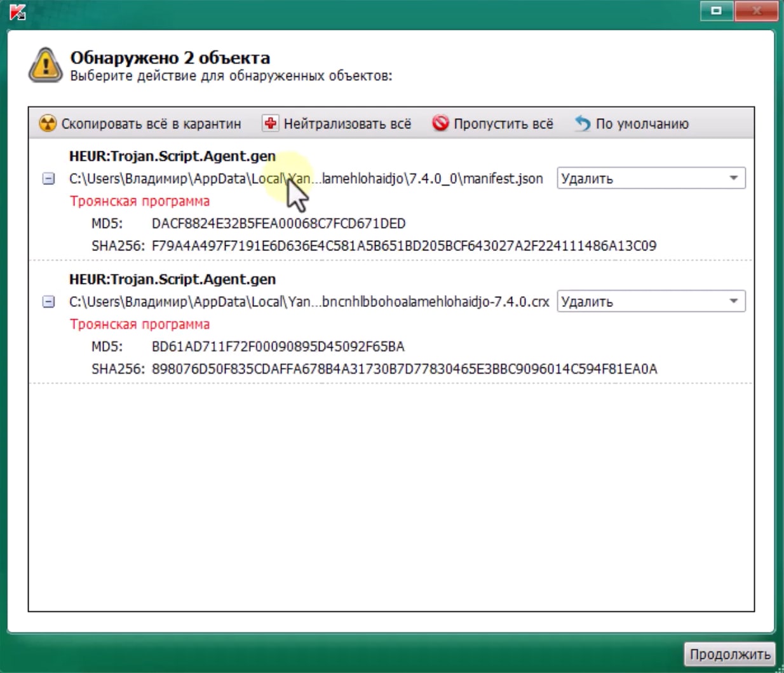Click the Kaspersky logo icon
Viewport: 784px width, 673px height.
coord(18,10)
